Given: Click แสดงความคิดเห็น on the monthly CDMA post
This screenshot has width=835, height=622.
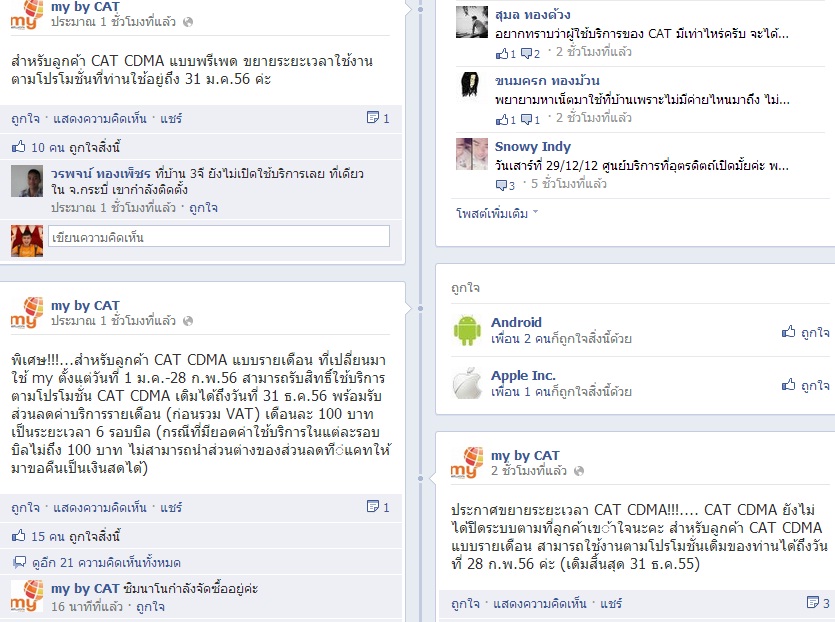Looking at the screenshot, I should pos(100,508).
